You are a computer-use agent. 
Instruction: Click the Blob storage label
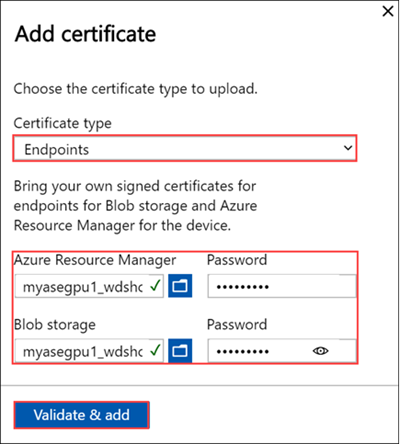[55, 325]
